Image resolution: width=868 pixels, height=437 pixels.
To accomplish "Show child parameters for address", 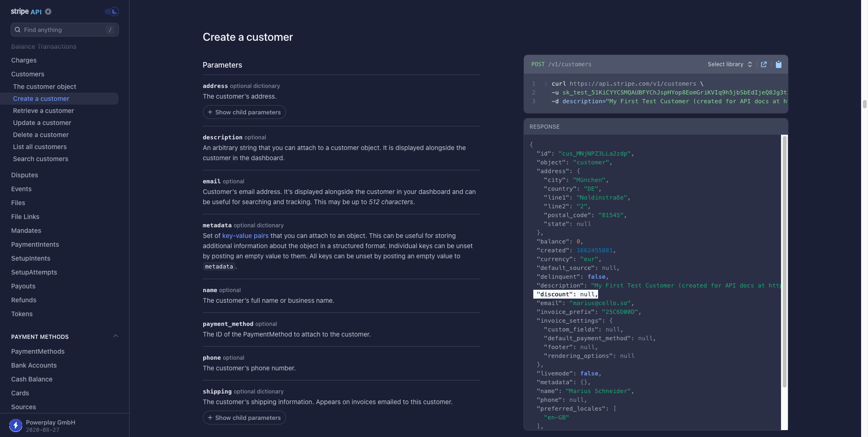I will click(x=244, y=112).
